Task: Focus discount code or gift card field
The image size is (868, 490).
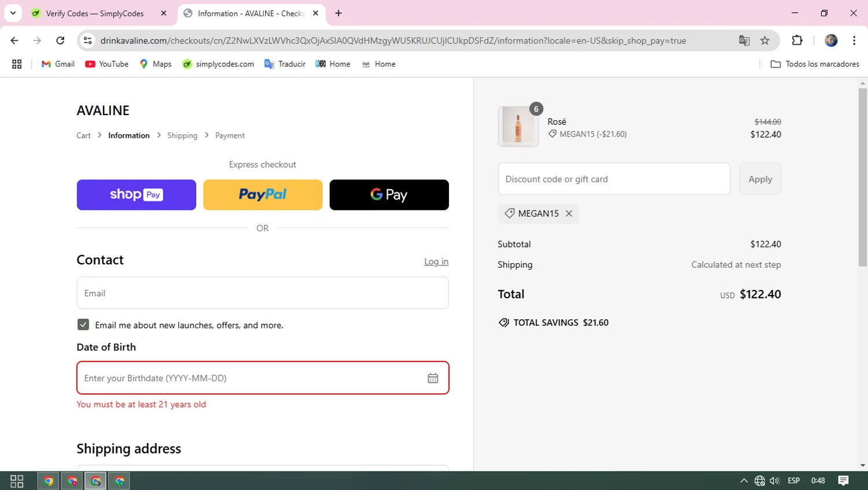Action: [614, 179]
